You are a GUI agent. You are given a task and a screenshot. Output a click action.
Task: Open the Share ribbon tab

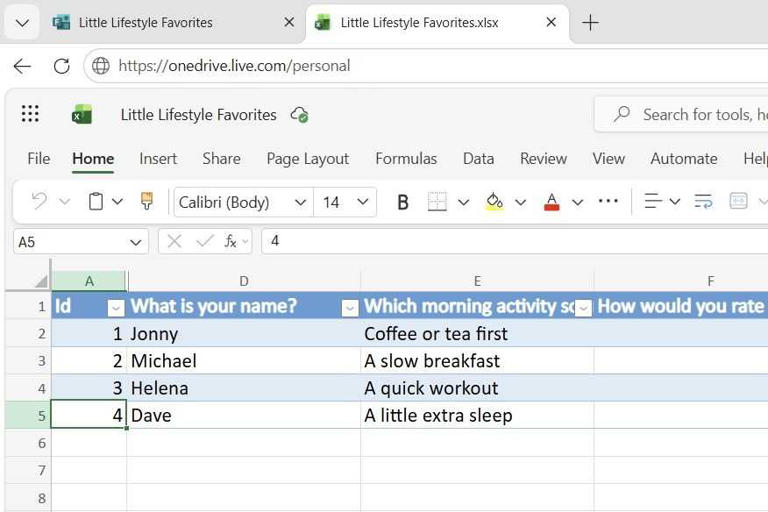(x=221, y=159)
